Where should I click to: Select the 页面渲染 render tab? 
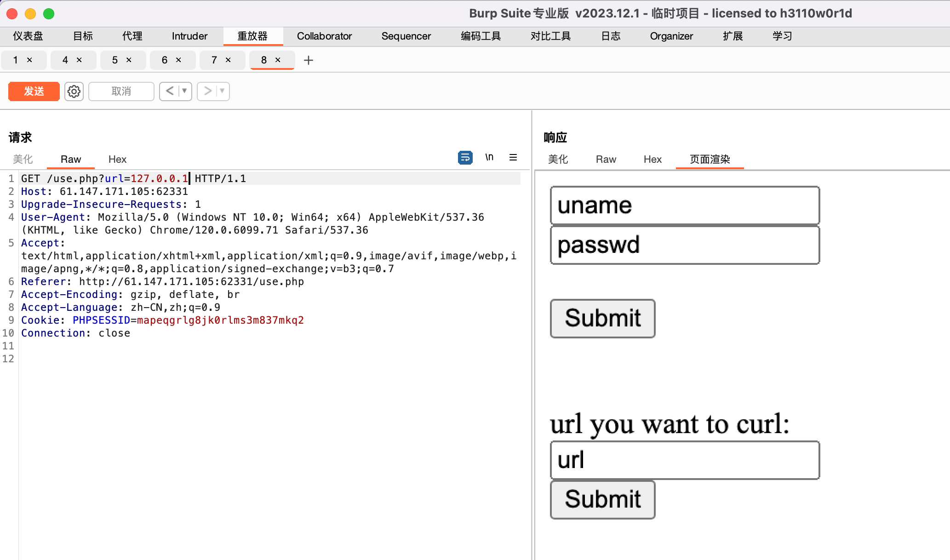click(709, 159)
